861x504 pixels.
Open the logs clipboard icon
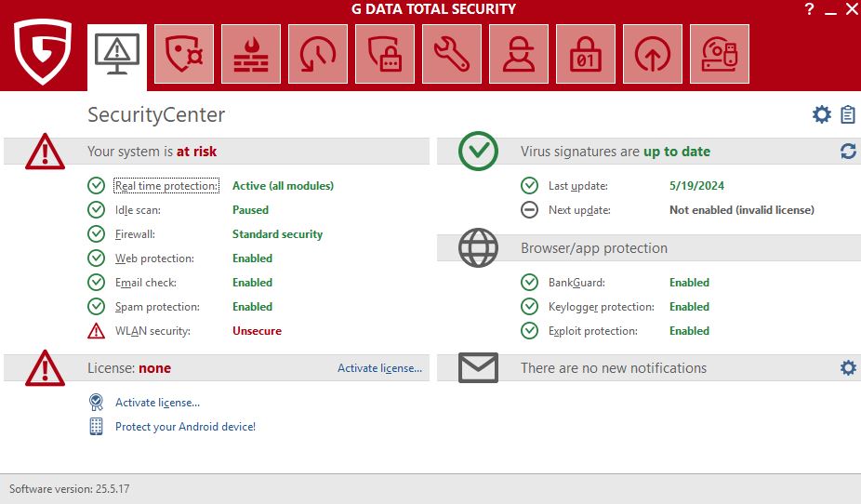point(848,114)
